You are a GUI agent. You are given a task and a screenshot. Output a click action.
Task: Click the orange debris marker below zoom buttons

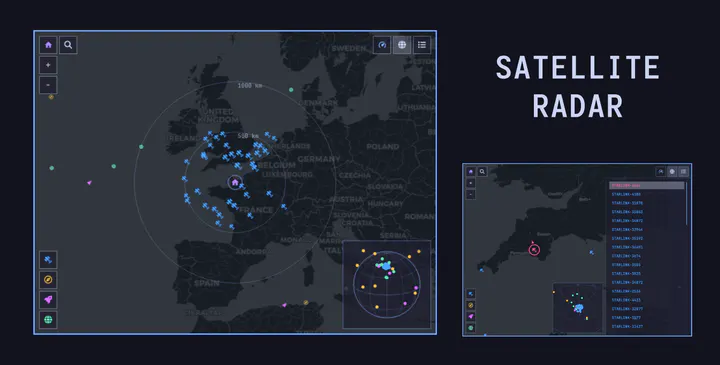pos(51,97)
